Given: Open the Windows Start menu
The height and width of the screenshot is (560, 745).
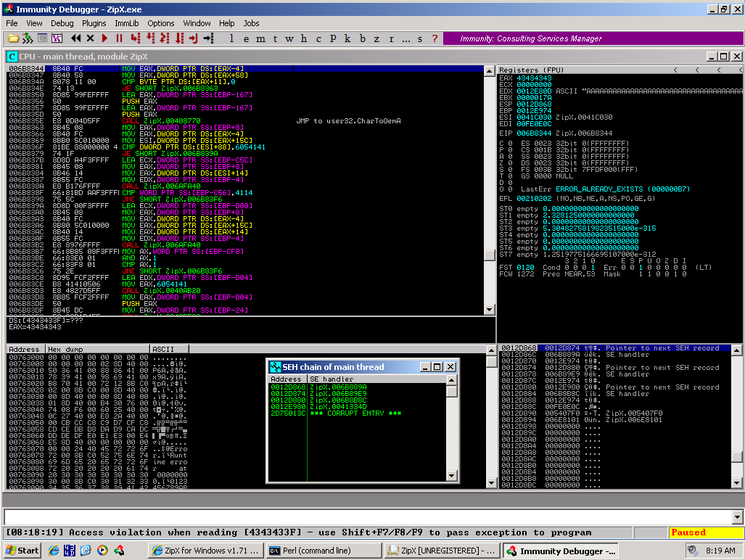Looking at the screenshot, I should (22, 551).
